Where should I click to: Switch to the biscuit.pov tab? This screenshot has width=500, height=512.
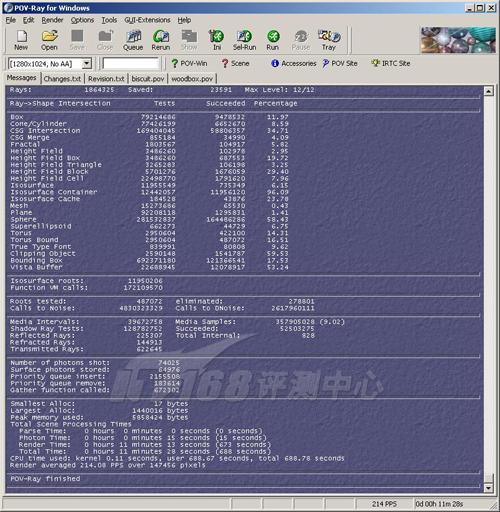point(148,79)
